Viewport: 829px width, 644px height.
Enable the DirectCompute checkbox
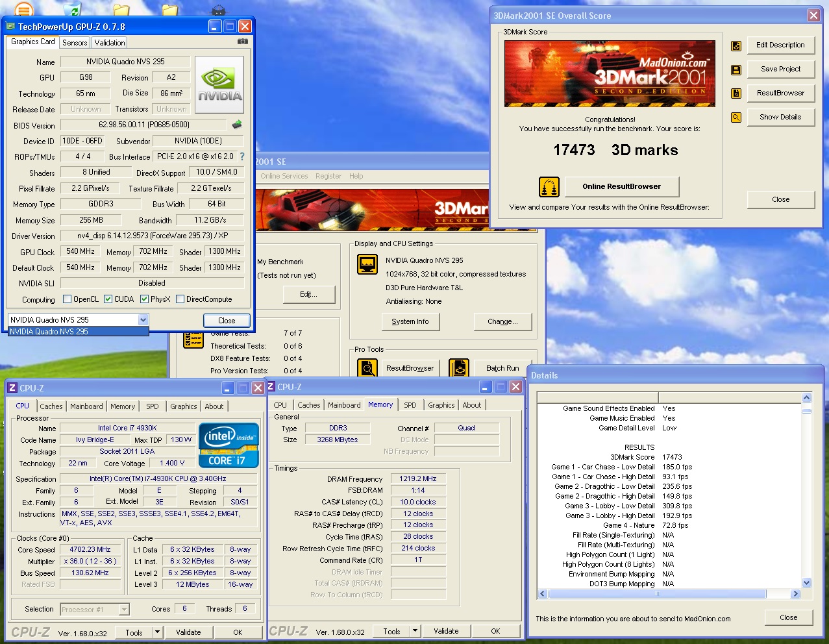point(180,299)
